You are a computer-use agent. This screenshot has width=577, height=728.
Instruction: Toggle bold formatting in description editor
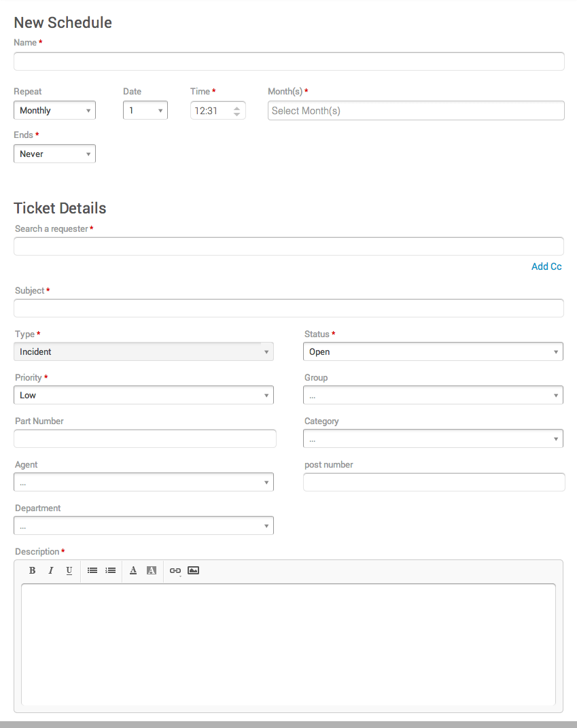click(32, 570)
